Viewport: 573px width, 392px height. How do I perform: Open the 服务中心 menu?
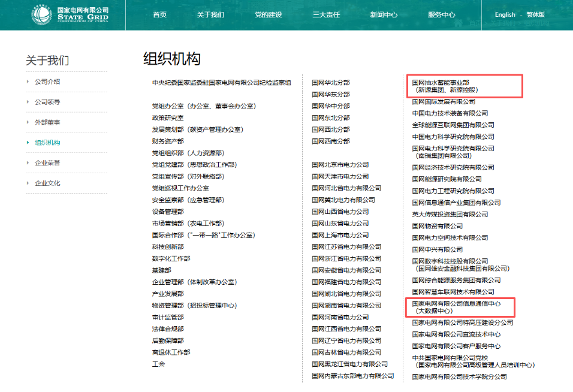click(x=441, y=15)
